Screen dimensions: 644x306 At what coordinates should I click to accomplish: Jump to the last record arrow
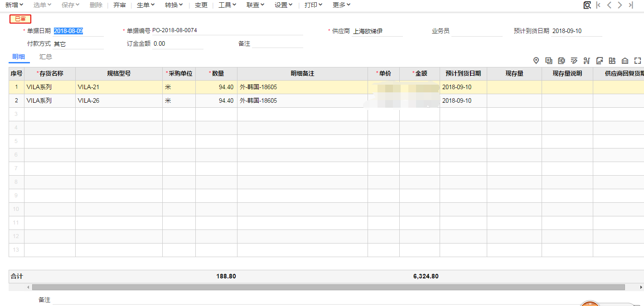pos(630,5)
